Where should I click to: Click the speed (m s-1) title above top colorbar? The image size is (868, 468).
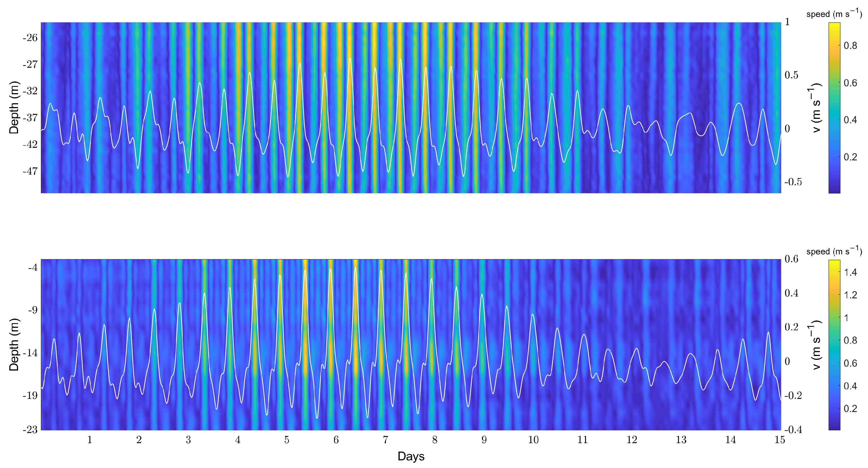(x=835, y=14)
